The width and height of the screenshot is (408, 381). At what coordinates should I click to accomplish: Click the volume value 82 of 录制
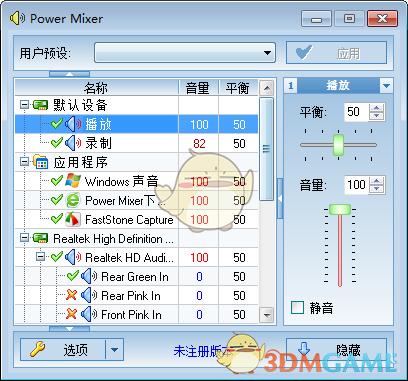click(199, 144)
